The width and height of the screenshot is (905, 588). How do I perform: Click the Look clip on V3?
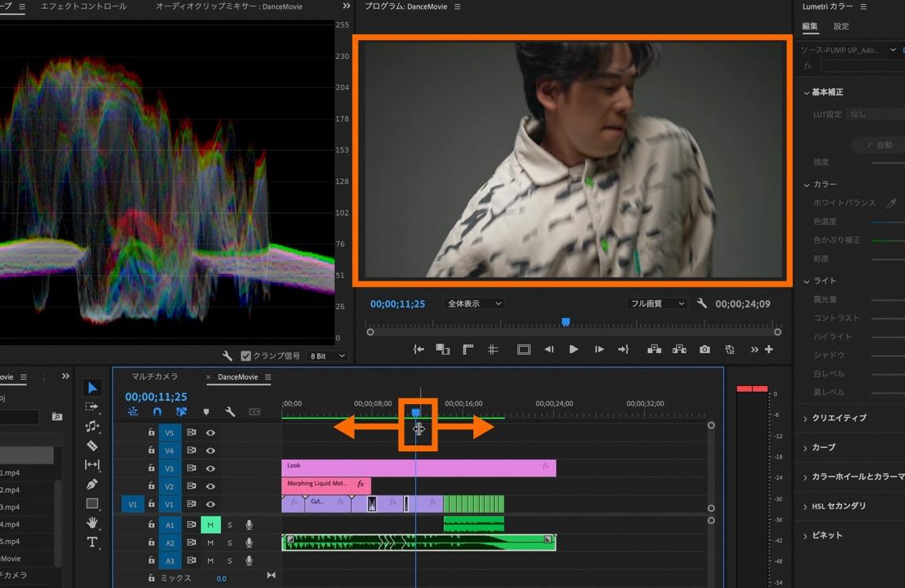(418, 468)
